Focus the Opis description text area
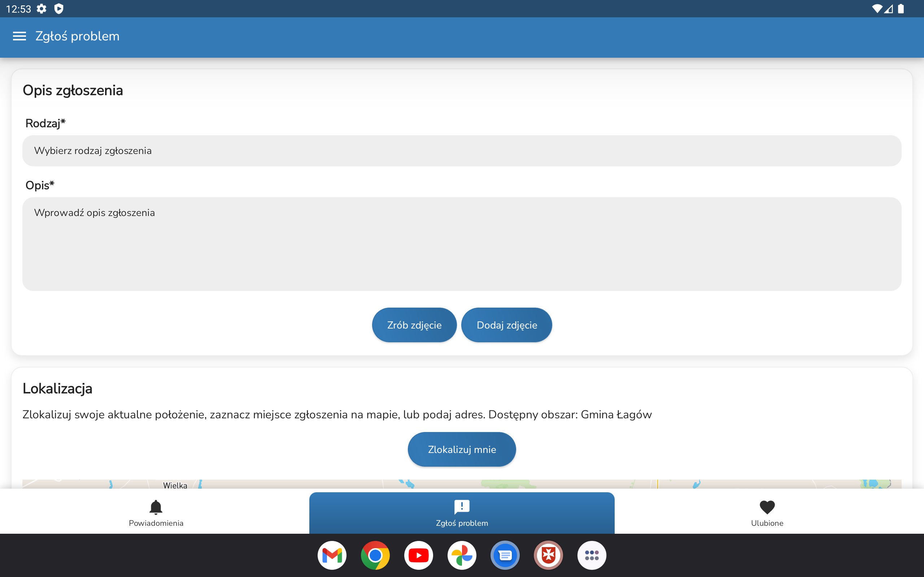Screen dimensions: 924x577 click(x=462, y=244)
